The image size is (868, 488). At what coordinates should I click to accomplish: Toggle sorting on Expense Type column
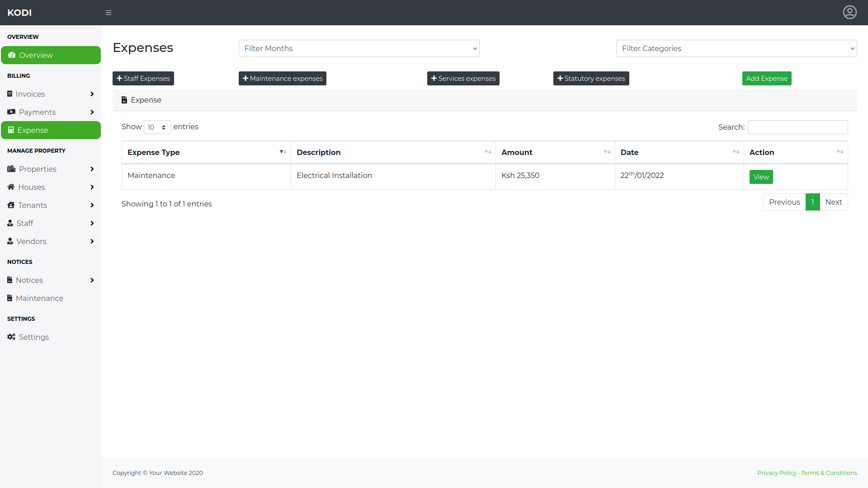[283, 152]
